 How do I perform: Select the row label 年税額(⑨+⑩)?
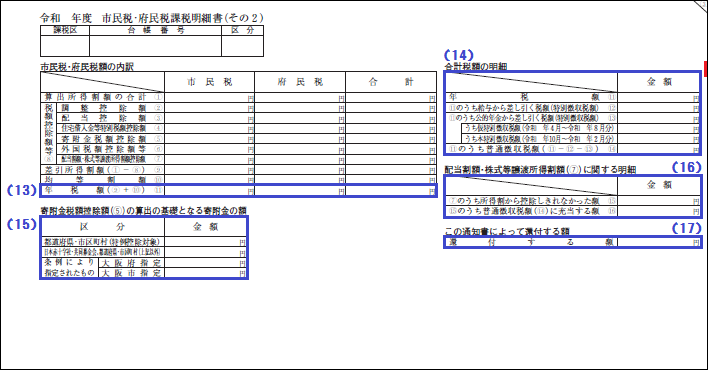pyautogui.click(x=102, y=190)
